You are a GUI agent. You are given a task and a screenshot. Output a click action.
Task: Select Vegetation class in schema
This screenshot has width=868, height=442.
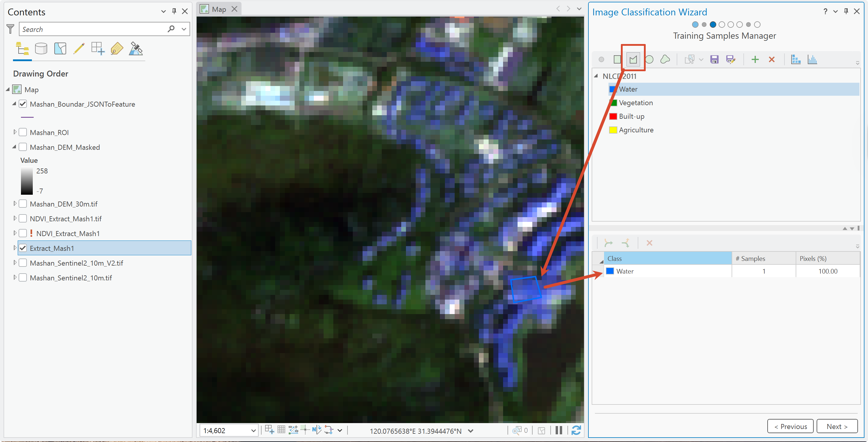636,103
